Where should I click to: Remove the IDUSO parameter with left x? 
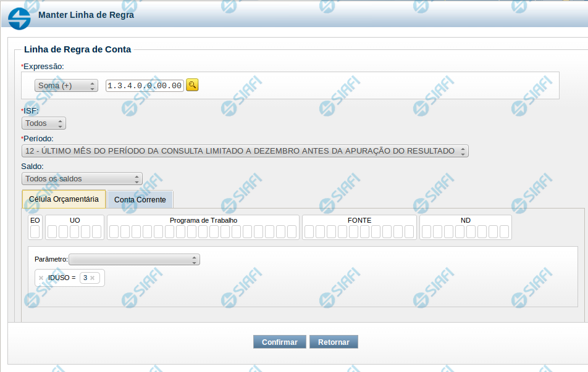pos(41,278)
